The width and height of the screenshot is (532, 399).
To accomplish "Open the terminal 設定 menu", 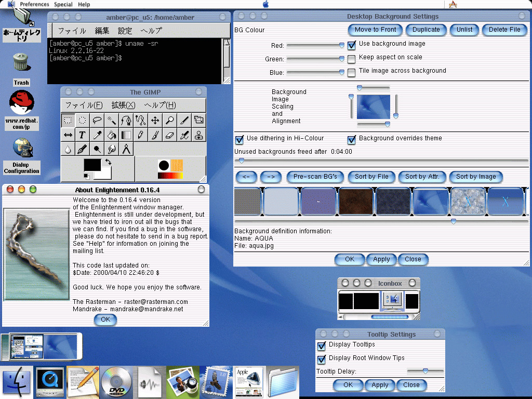I will click(125, 31).
